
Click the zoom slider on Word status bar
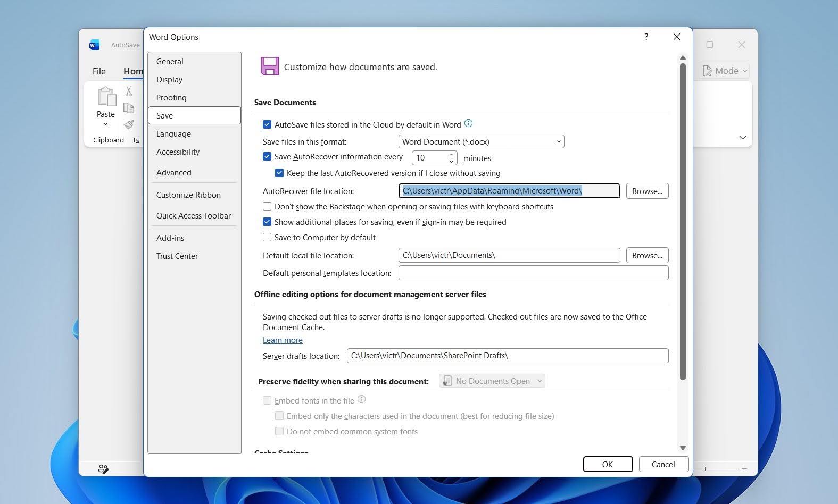tap(716, 469)
